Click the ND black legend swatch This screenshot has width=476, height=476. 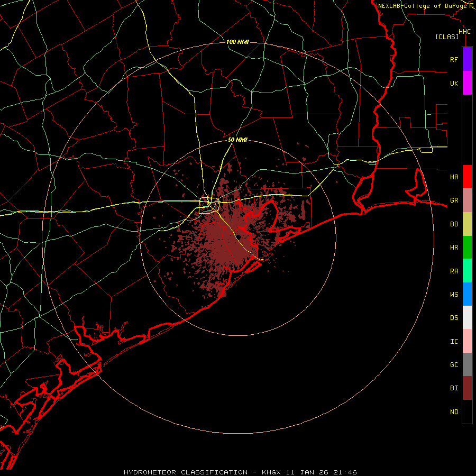click(x=467, y=411)
